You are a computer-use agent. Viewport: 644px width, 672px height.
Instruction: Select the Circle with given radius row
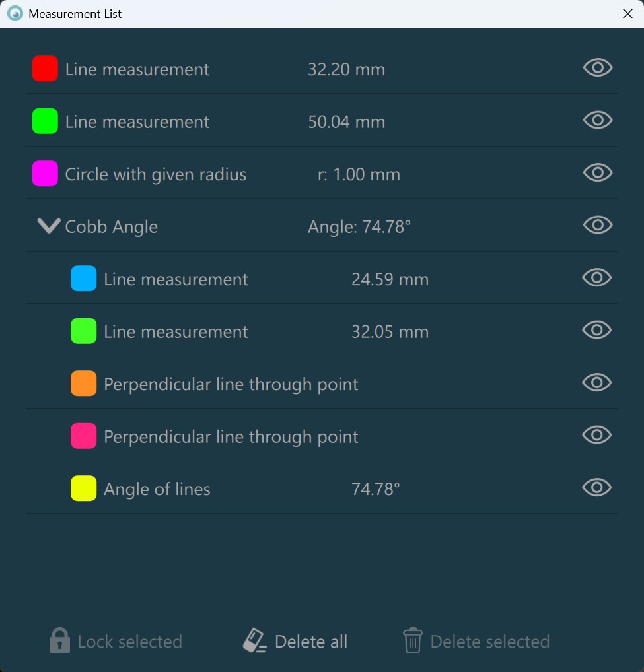156,174
